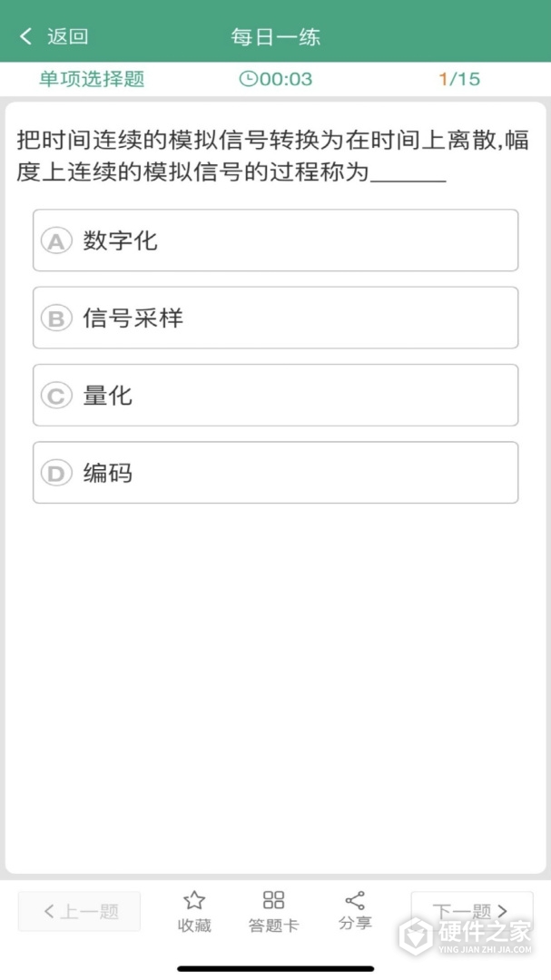Tap the circled D option icon
This screenshot has height=980, width=551.
coord(56,473)
